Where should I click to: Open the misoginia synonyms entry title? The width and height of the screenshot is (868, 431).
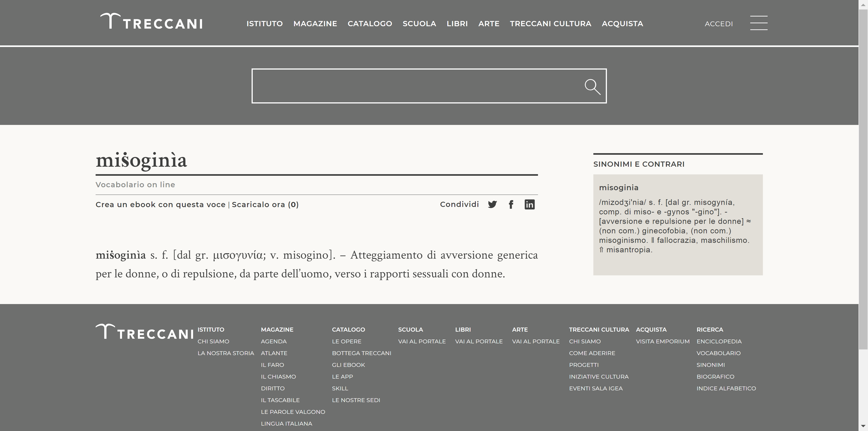coord(619,187)
